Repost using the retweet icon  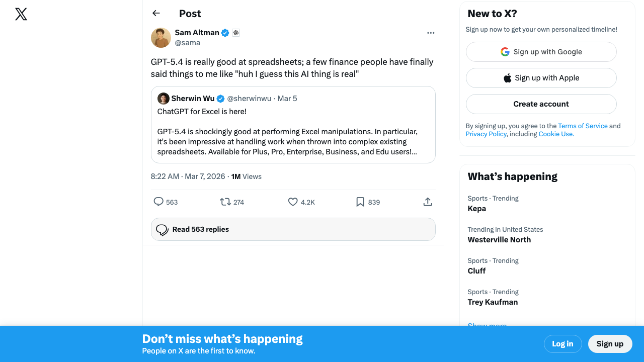pos(225,202)
